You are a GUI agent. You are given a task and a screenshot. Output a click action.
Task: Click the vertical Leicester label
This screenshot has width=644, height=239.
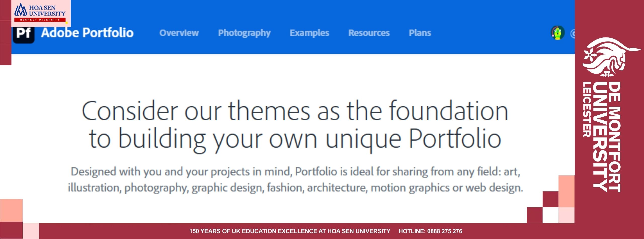587,109
